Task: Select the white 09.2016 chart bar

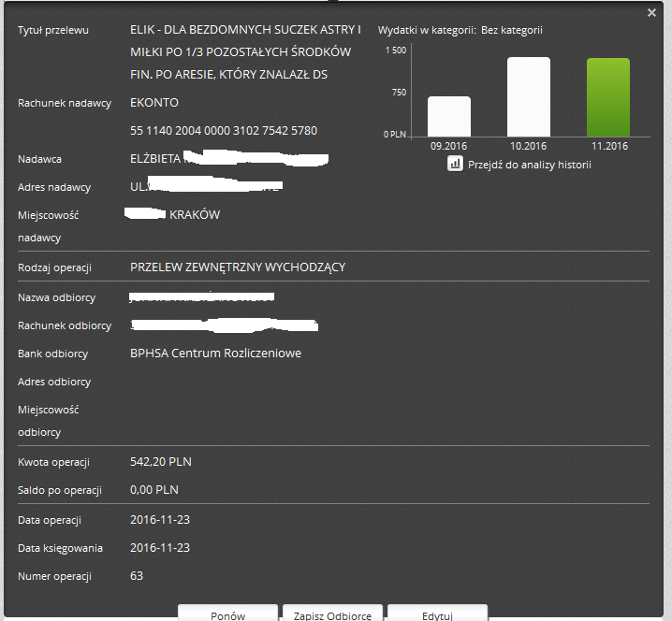Action: 449,117
